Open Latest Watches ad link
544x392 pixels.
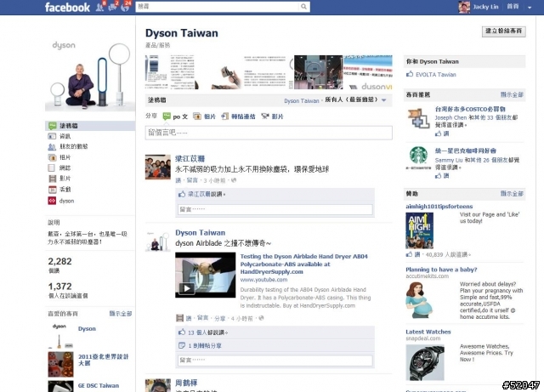coord(428,332)
